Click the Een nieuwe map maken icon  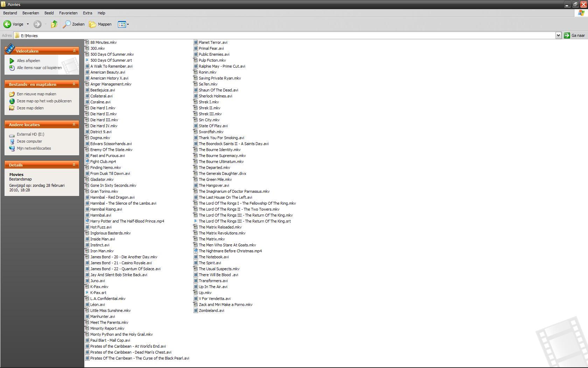point(12,94)
